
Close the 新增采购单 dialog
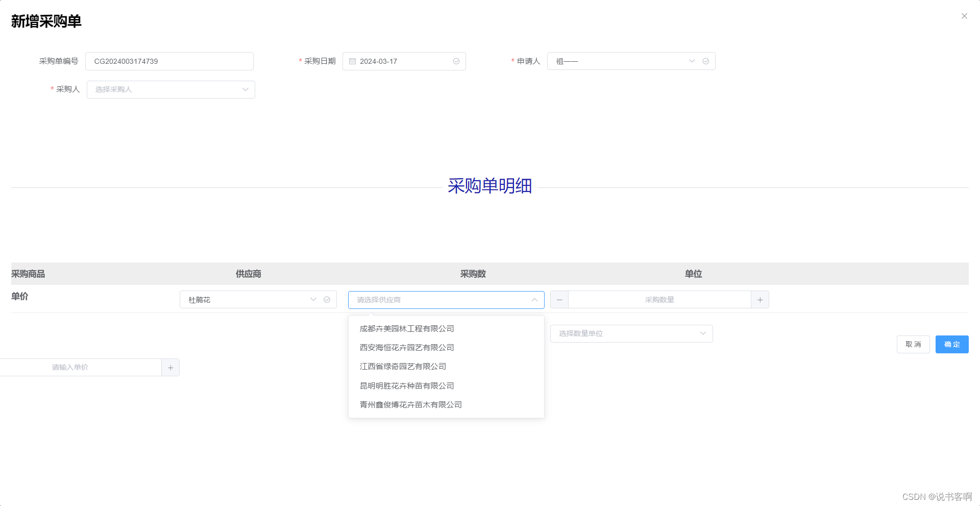click(x=964, y=16)
